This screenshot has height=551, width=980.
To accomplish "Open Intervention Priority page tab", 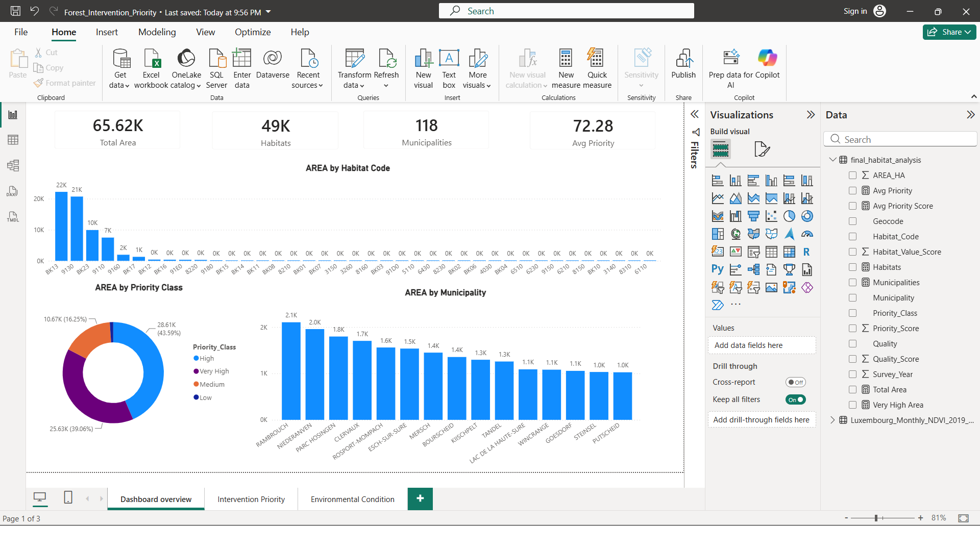I will pyautogui.click(x=251, y=499).
